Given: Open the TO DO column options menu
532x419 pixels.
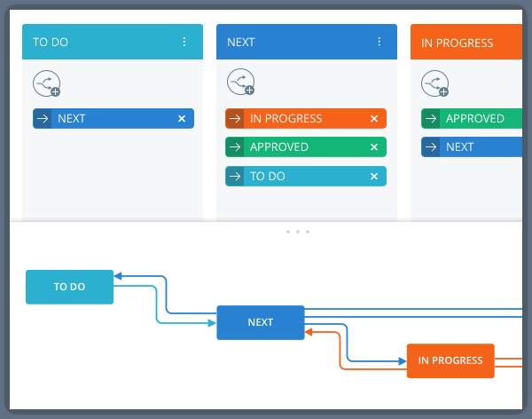Looking at the screenshot, I should 184,42.
